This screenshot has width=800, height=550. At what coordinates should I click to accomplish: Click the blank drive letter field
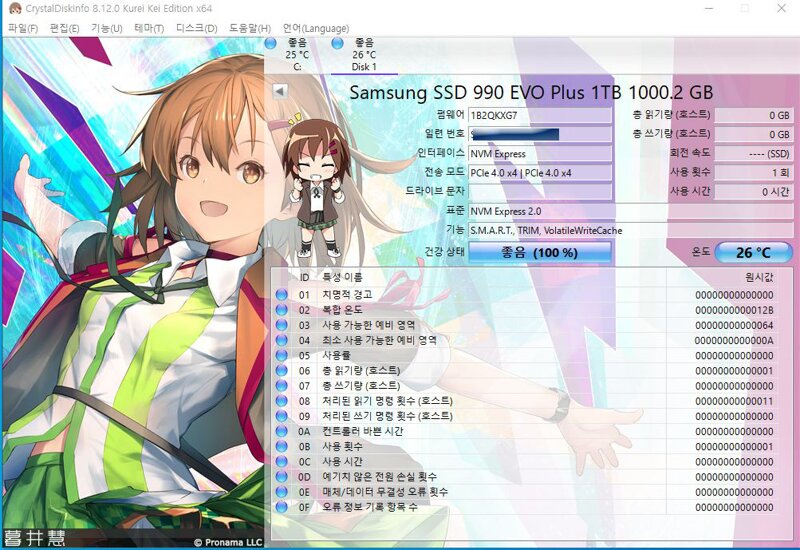tap(540, 192)
